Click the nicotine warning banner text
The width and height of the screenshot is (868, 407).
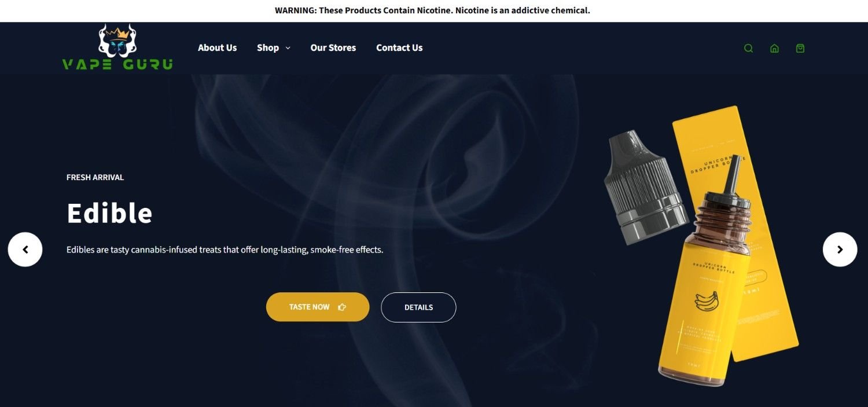(432, 10)
